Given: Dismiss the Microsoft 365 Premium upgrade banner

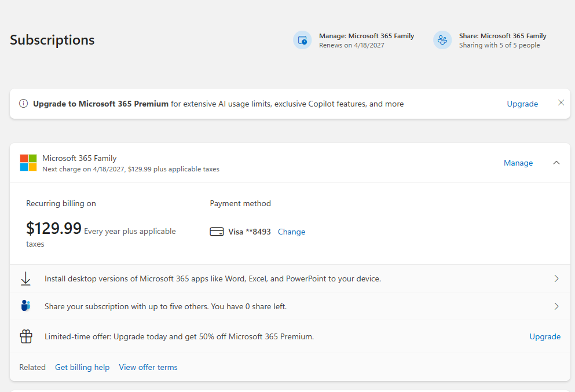Looking at the screenshot, I should coord(561,102).
